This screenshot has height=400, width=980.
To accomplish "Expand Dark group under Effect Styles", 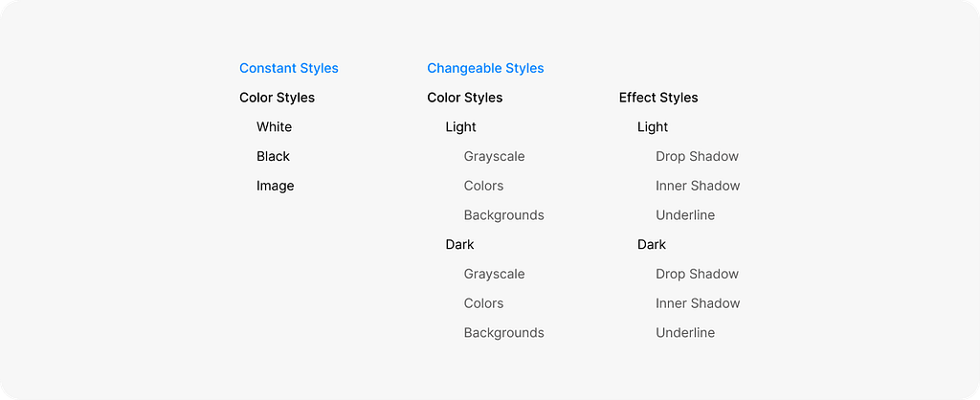I will pyautogui.click(x=652, y=245).
